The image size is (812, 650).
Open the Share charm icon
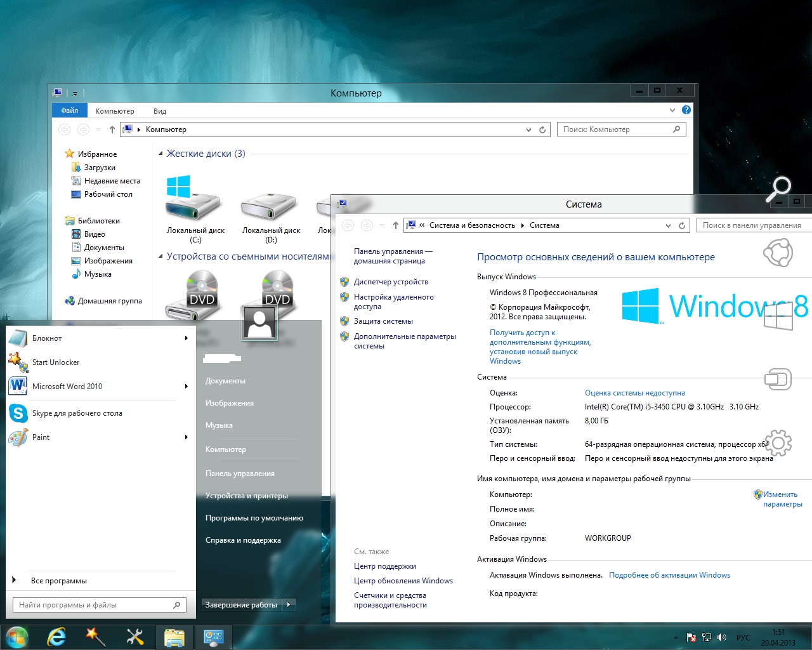(x=778, y=253)
